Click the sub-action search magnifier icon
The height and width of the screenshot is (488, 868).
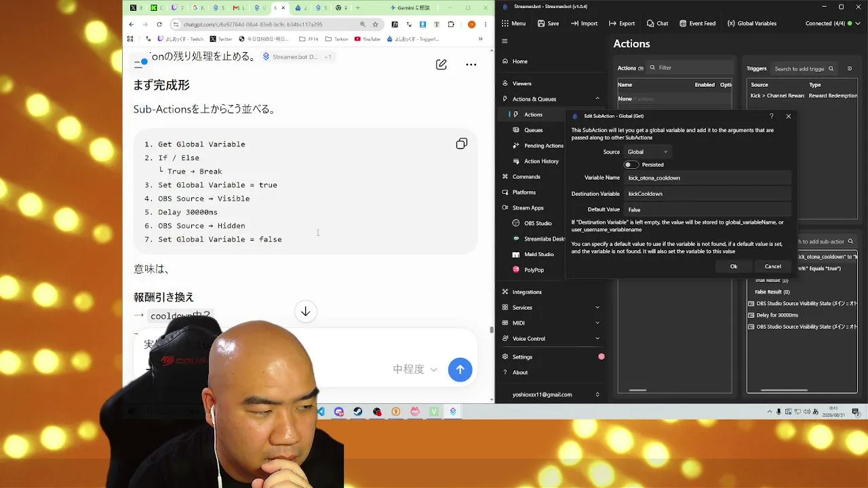850,241
